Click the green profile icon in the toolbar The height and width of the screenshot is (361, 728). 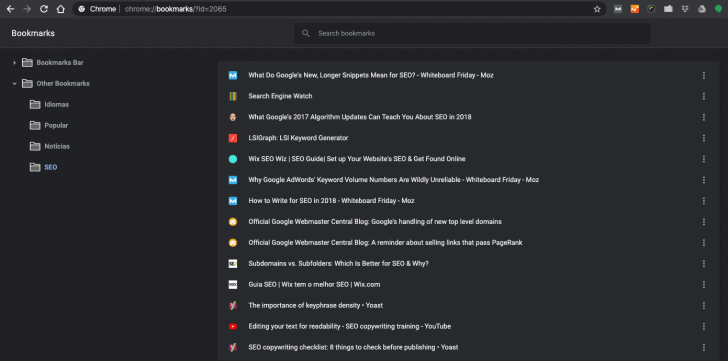pyautogui.click(x=718, y=9)
